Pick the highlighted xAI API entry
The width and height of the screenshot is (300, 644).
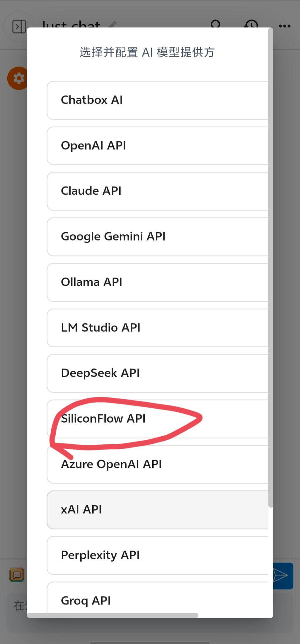click(x=158, y=510)
